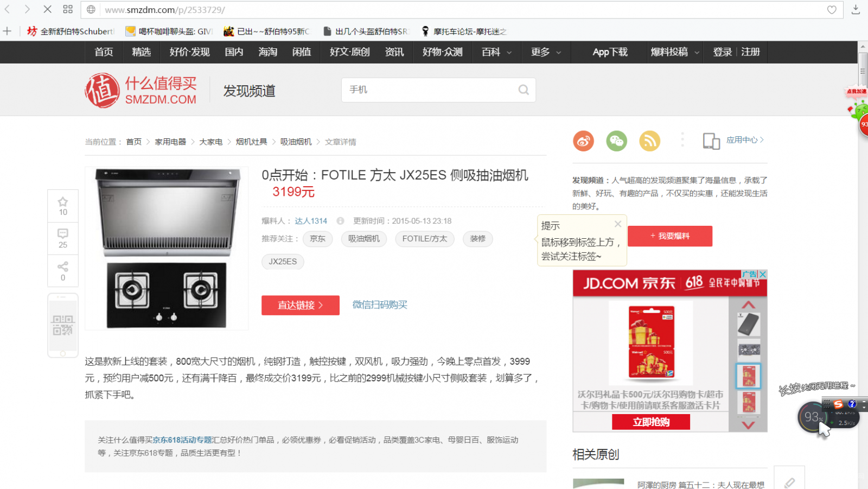Add a new bookmark with plus icon
Screen dimensions: 868x489
(x=7, y=31)
